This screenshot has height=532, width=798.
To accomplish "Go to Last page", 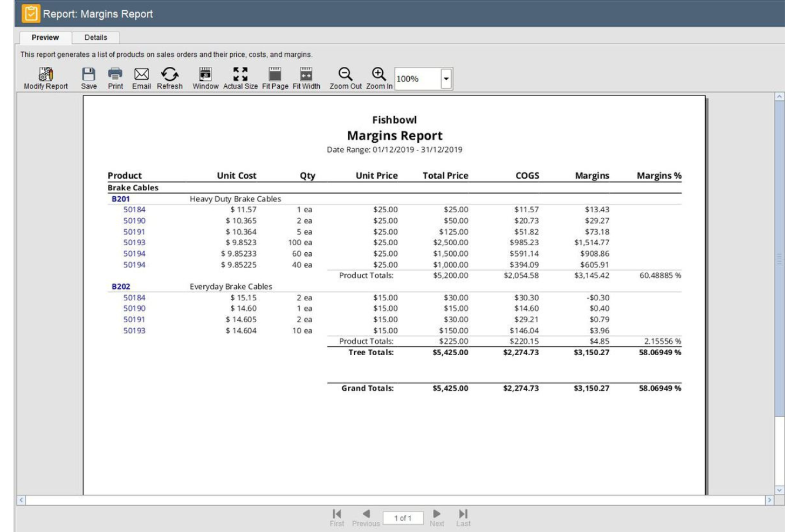I will pos(463,518).
